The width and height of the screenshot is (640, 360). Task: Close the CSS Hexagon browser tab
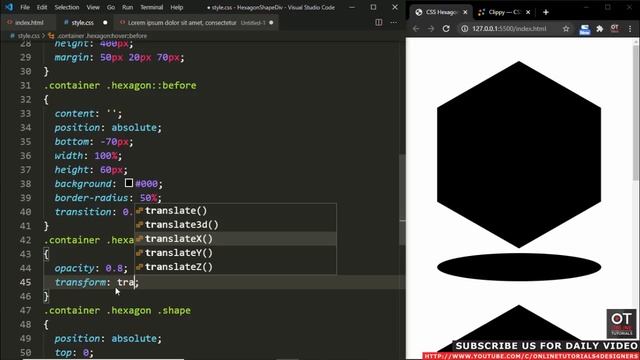coord(465,12)
